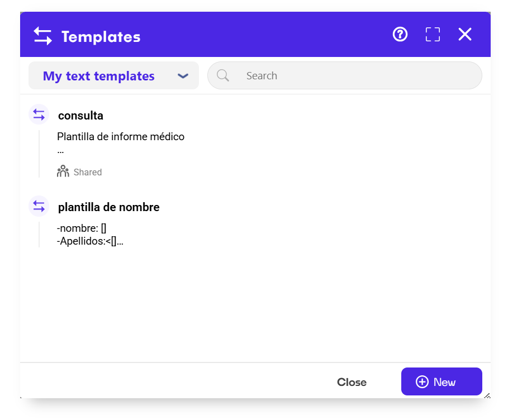Click the search magnifier icon

point(223,75)
